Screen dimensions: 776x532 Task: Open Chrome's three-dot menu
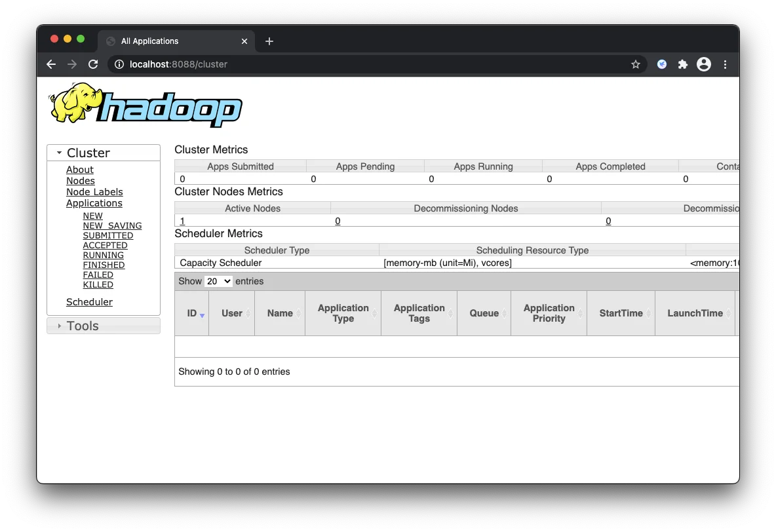pos(725,64)
